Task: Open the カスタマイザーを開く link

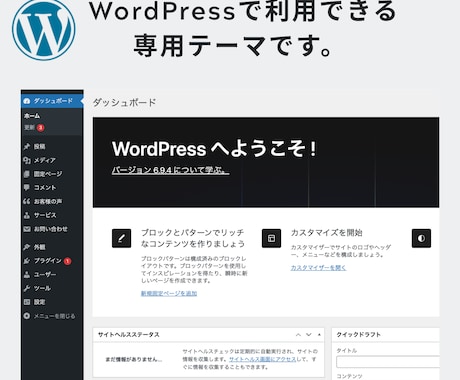Action: point(318,268)
